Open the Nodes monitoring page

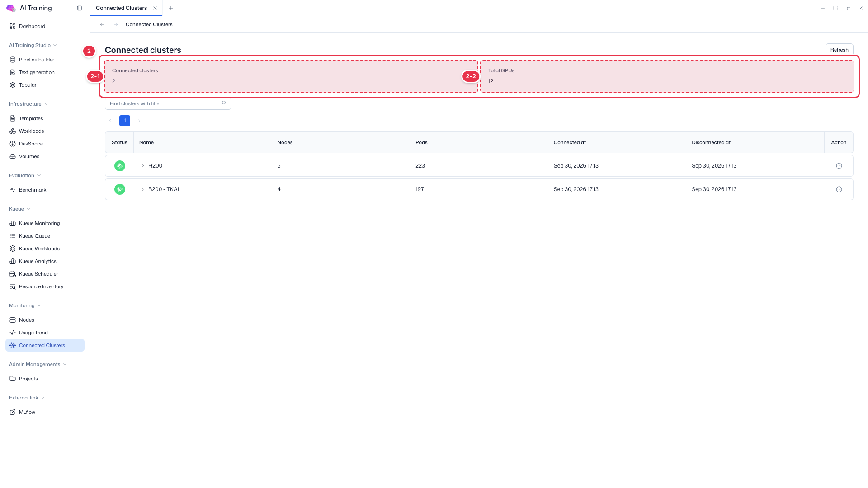[x=45, y=320]
